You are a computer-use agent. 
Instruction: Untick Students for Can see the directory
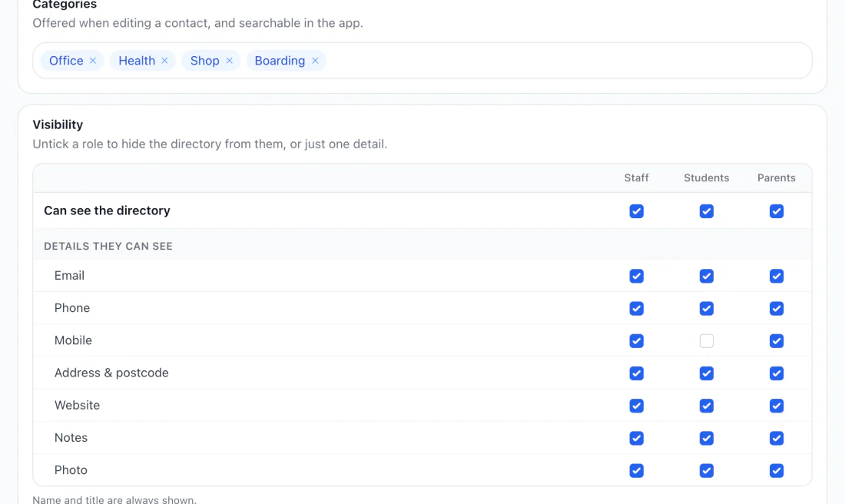[707, 211]
